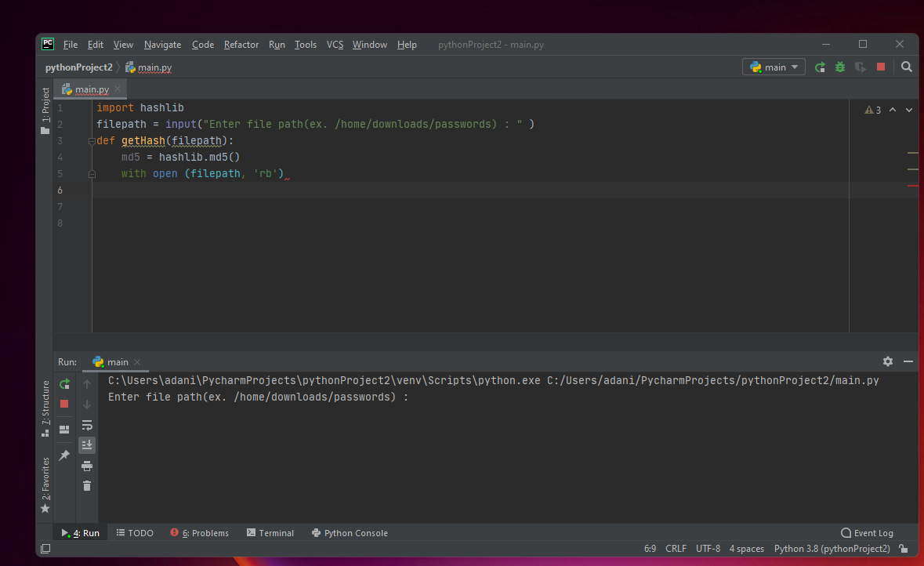Viewport: 924px width, 566px height.
Task: Clear all console output with trash icon
Action: click(87, 486)
